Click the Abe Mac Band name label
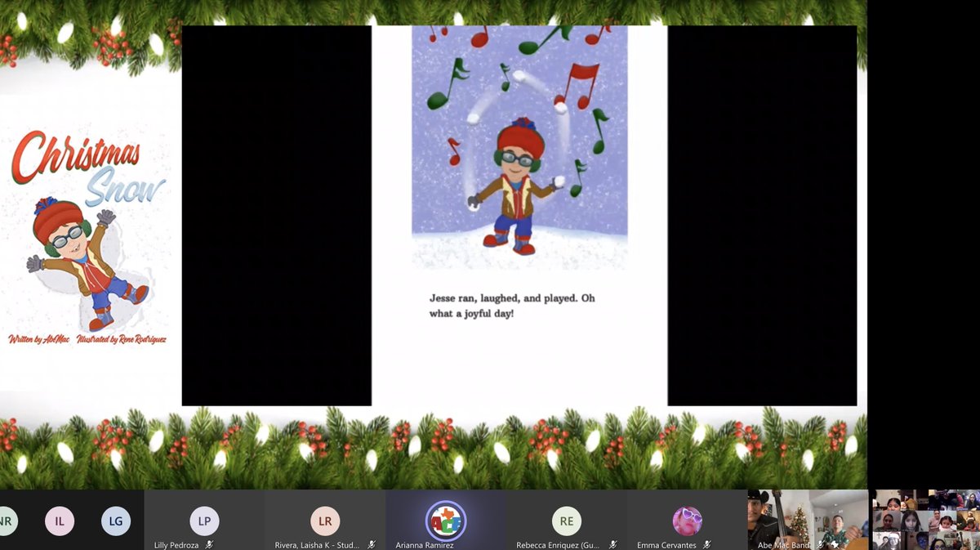 [785, 544]
